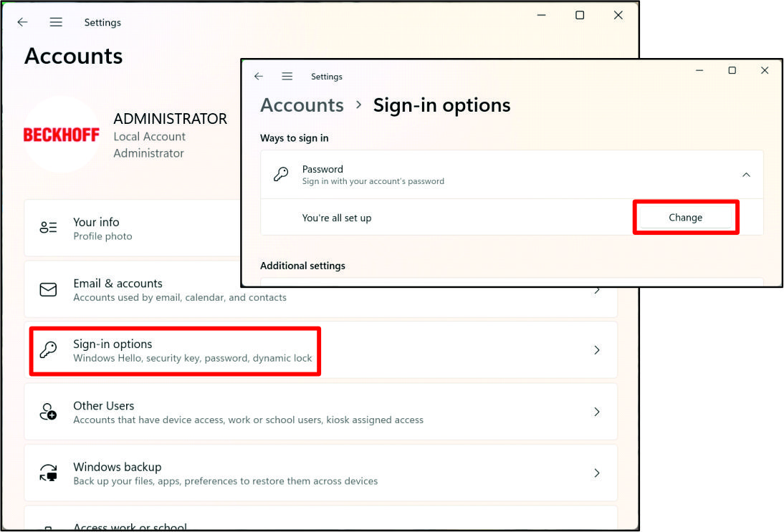
Task: Click the Email & accounts envelope icon
Action: point(48,289)
